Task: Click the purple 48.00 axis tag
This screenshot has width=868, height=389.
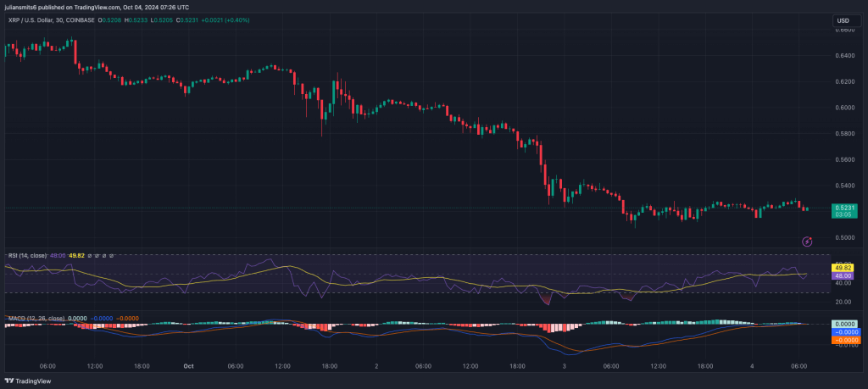Action: coord(843,275)
